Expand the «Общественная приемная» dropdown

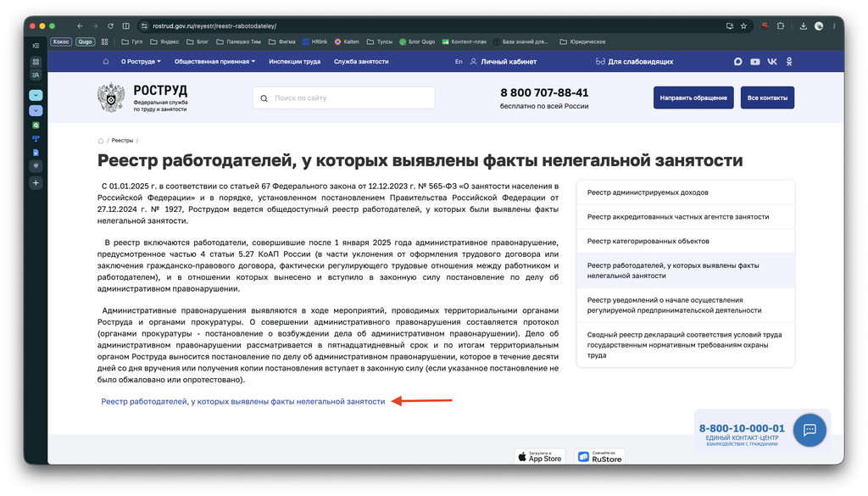point(214,61)
